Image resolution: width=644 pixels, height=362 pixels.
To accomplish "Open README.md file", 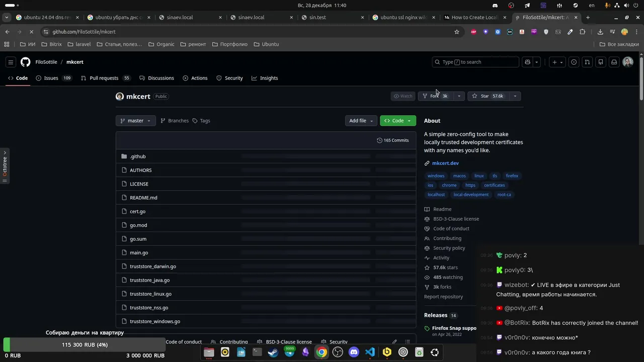I will tap(143, 198).
